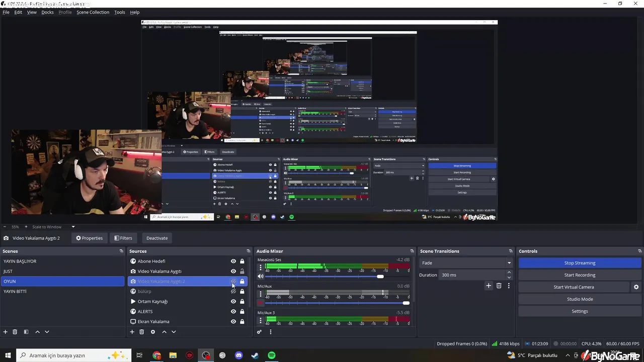Open the Help menu
The height and width of the screenshot is (362, 644).
point(135,12)
